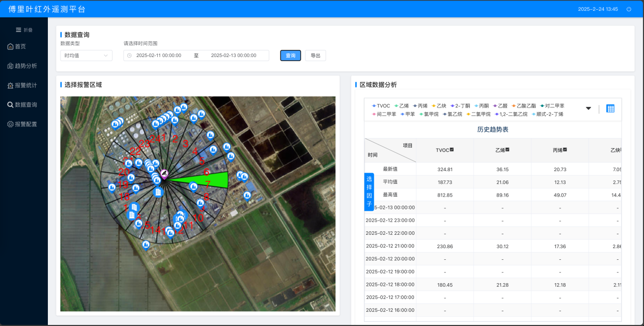Toggle the TVOC legend series
This screenshot has width=644, height=326.
pos(381,106)
